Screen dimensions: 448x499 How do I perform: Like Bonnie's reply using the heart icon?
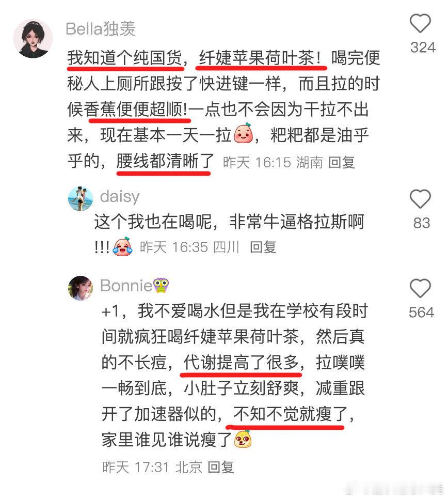420,288
